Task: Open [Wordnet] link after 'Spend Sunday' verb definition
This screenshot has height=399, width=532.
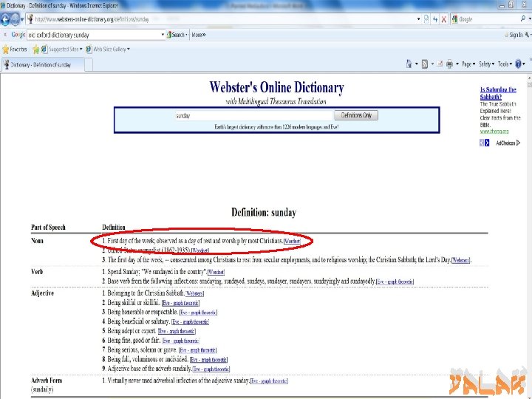Action: click(x=216, y=272)
